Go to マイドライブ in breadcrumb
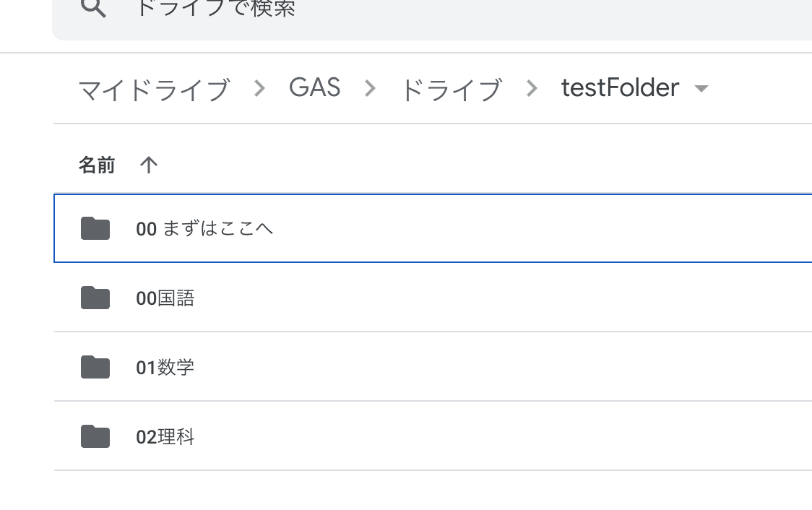The image size is (812, 510). 154,89
